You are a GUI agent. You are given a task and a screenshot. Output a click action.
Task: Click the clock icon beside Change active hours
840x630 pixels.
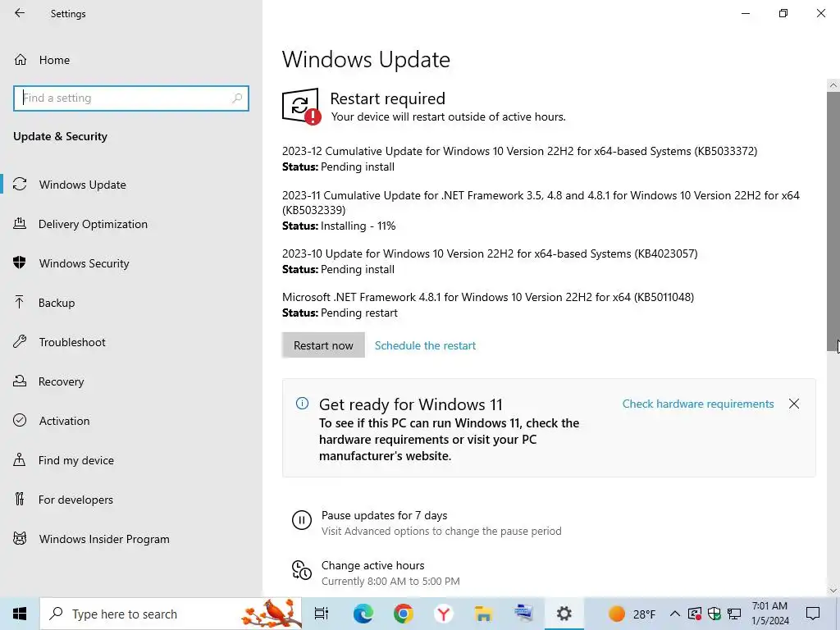(x=302, y=569)
